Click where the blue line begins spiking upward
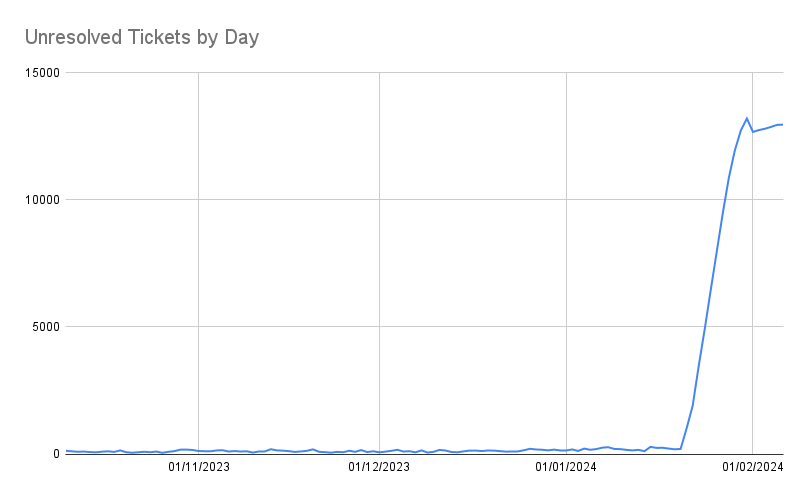This screenshot has height=499, width=808. [x=680, y=448]
